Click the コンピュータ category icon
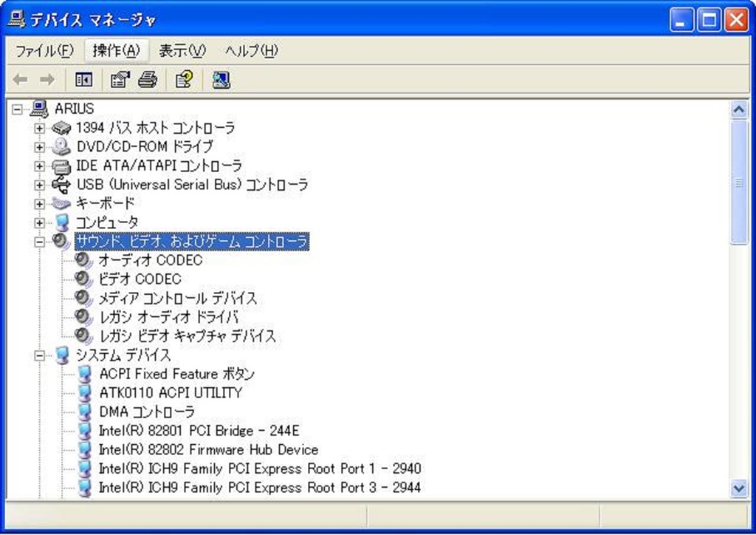 (62, 222)
